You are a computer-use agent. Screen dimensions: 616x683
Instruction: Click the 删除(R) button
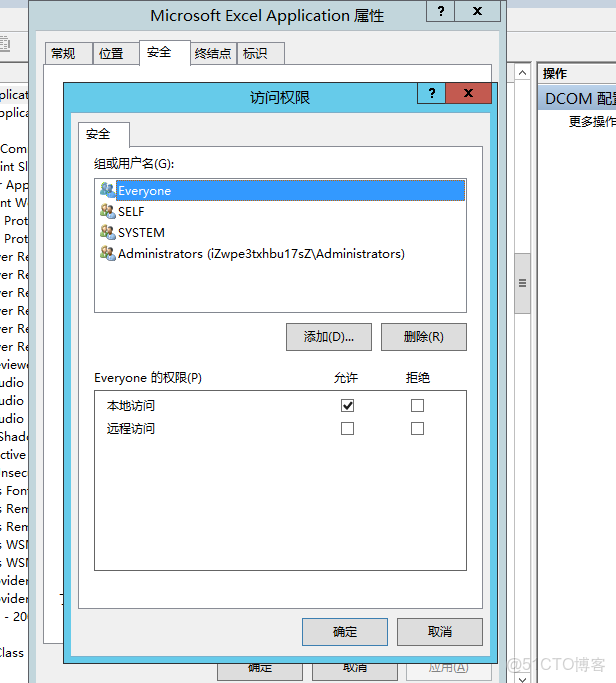click(x=424, y=337)
